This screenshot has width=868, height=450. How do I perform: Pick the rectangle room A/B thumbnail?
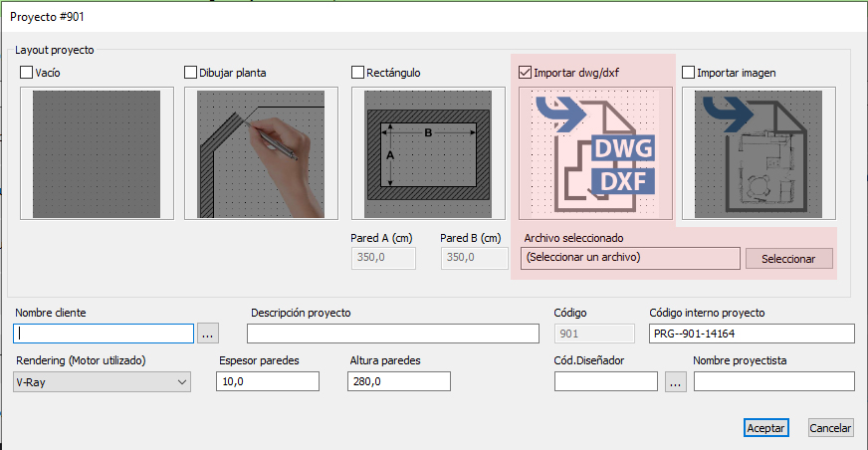tap(428, 153)
